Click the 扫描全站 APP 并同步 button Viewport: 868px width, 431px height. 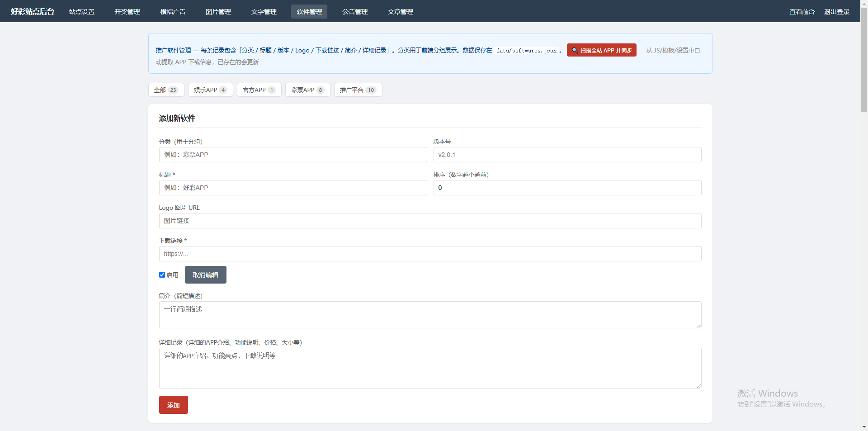602,50
